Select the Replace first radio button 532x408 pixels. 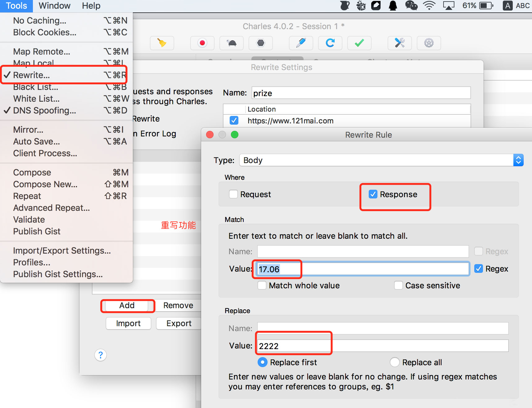click(x=263, y=362)
